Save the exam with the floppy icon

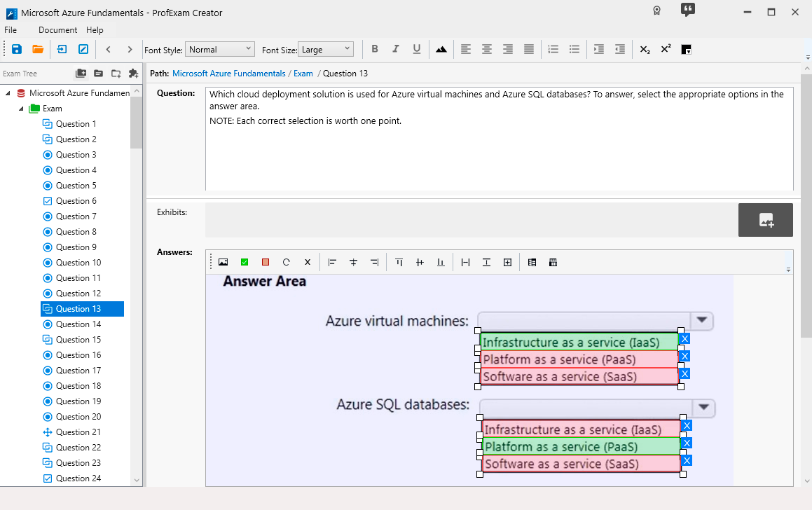(17, 49)
